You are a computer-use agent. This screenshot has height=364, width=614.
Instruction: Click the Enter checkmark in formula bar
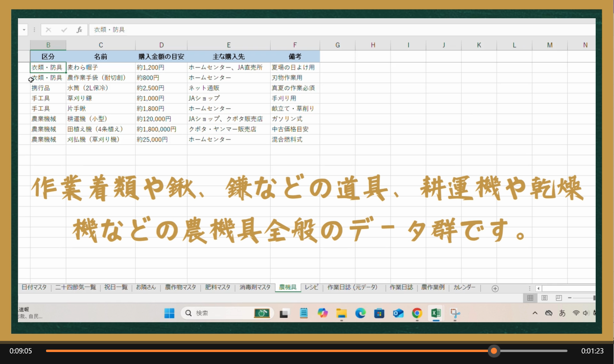pos(64,30)
